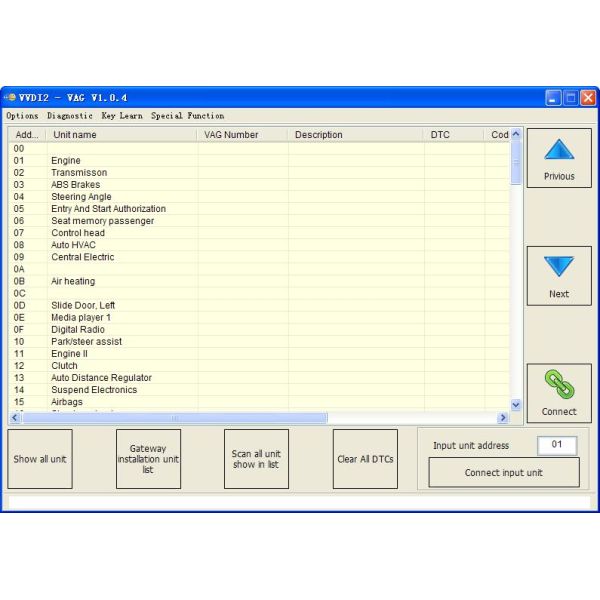Click the list's vertical scroll down arrow
The height and width of the screenshot is (600, 600).
[515, 404]
